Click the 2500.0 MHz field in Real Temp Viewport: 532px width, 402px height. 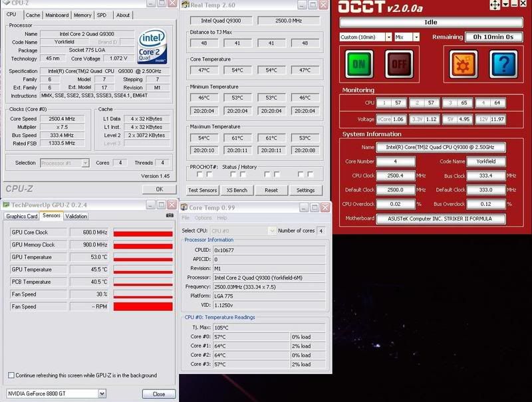point(289,21)
